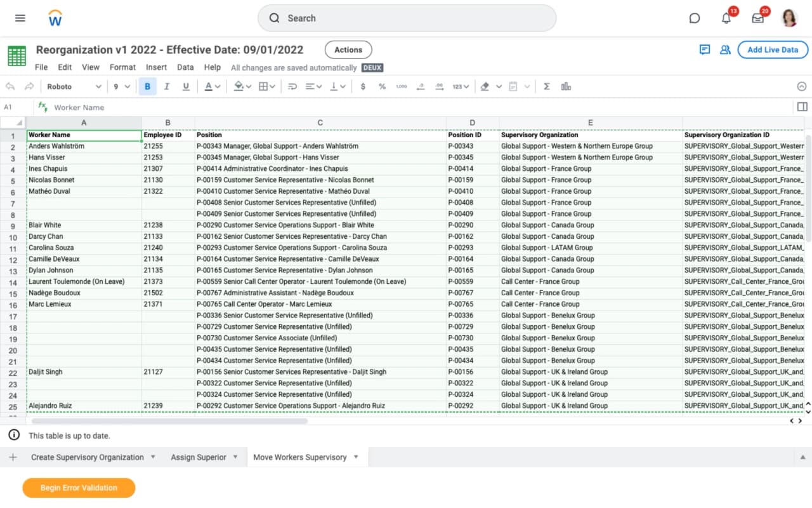Add a new sheet with the plus button
The height and width of the screenshot is (508, 812).
[13, 457]
